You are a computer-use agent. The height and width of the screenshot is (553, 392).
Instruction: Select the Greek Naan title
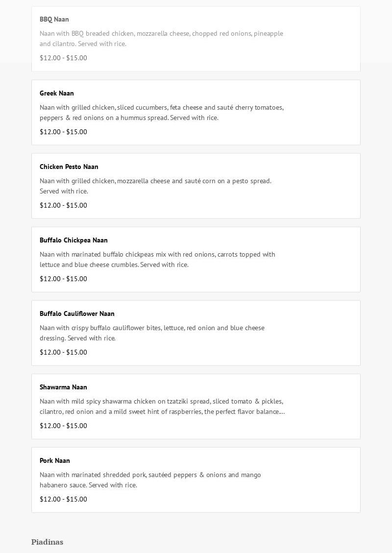click(x=57, y=93)
